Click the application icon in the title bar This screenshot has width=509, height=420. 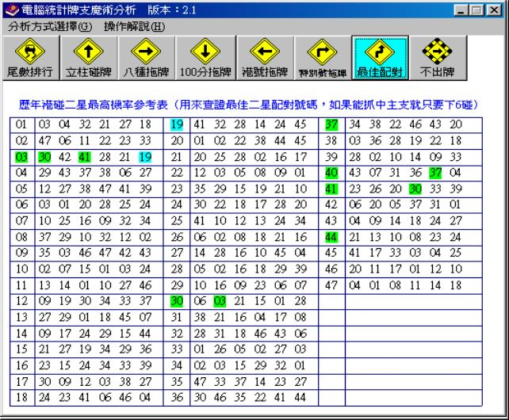tap(9, 9)
